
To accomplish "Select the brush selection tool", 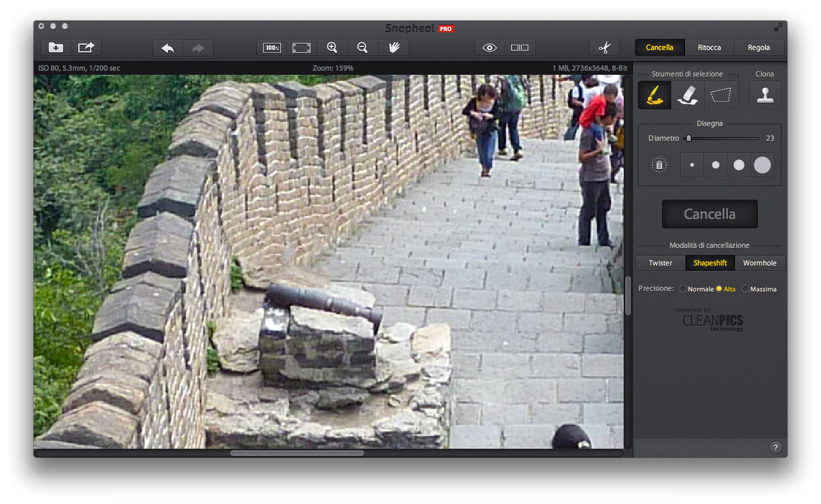I will tap(655, 95).
